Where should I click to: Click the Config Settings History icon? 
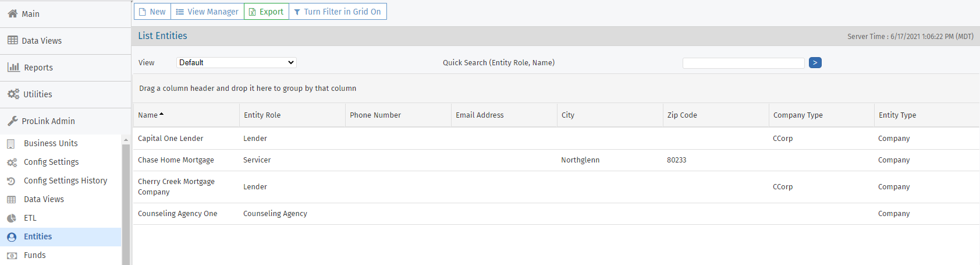pyautogui.click(x=11, y=181)
